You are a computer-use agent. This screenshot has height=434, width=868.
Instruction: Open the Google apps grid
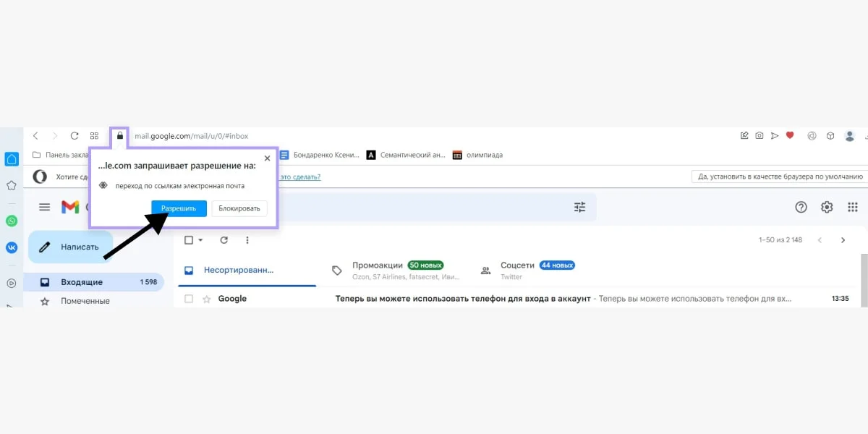853,207
